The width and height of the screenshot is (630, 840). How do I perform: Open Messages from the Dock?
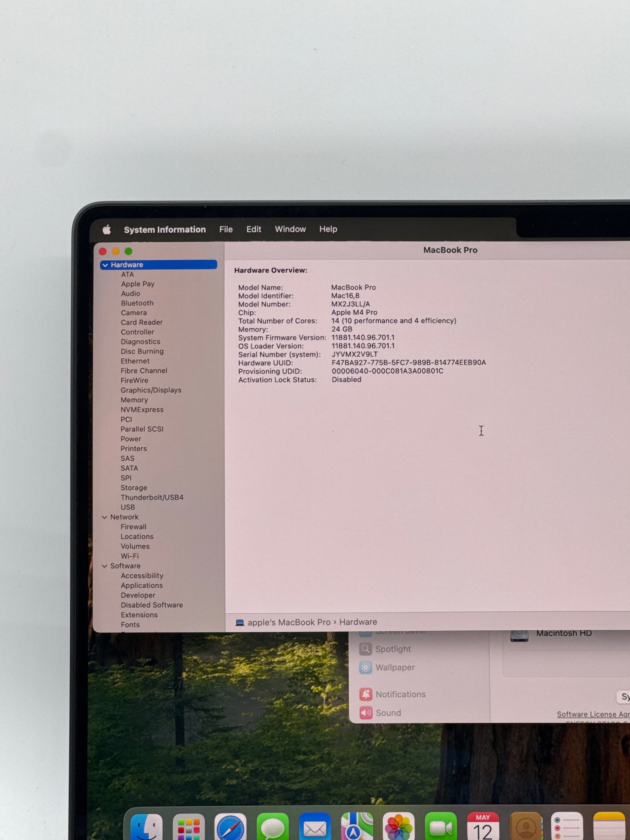coord(272,826)
